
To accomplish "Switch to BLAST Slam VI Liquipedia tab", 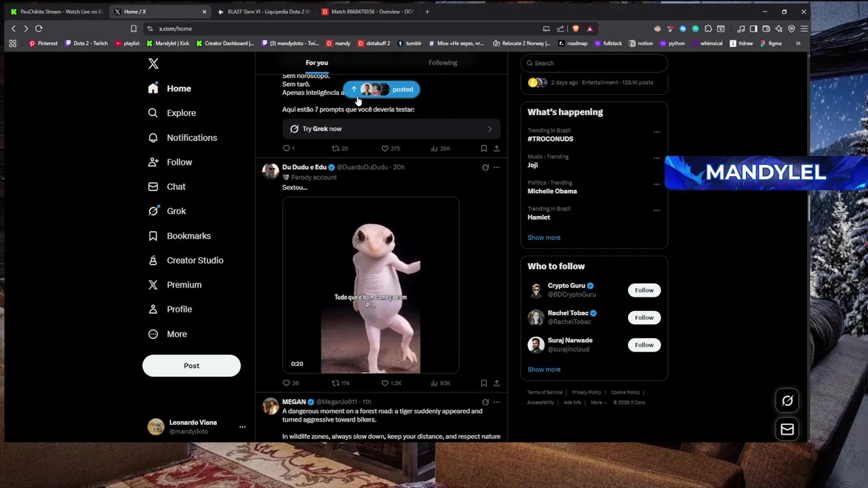I will point(262,12).
